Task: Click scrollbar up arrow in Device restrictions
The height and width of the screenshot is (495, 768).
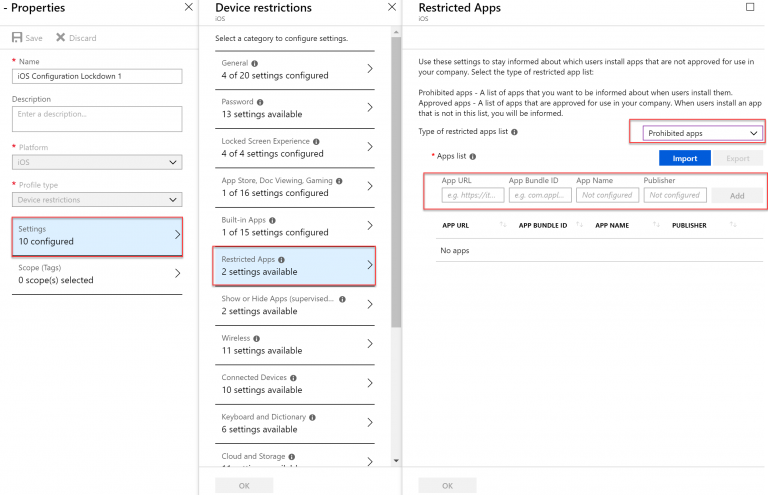Action: pos(396,32)
